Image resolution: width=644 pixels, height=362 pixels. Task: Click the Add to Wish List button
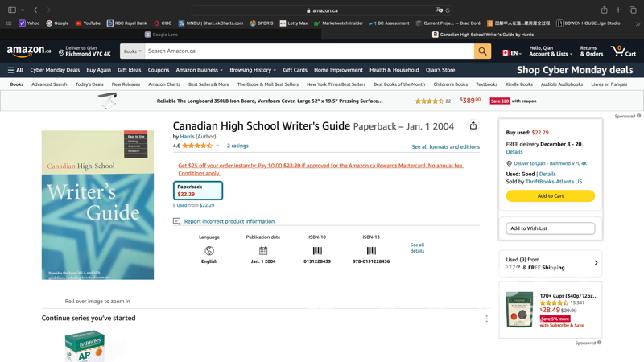pyautogui.click(x=551, y=228)
